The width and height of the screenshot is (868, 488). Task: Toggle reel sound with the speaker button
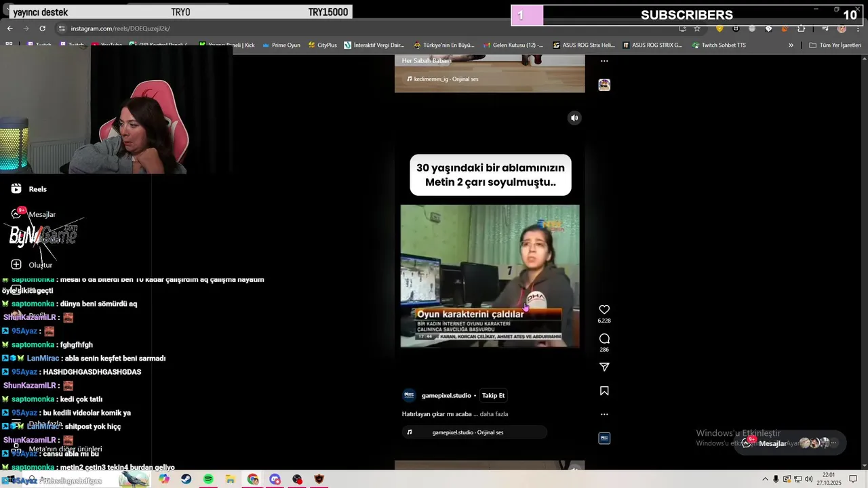click(x=574, y=118)
